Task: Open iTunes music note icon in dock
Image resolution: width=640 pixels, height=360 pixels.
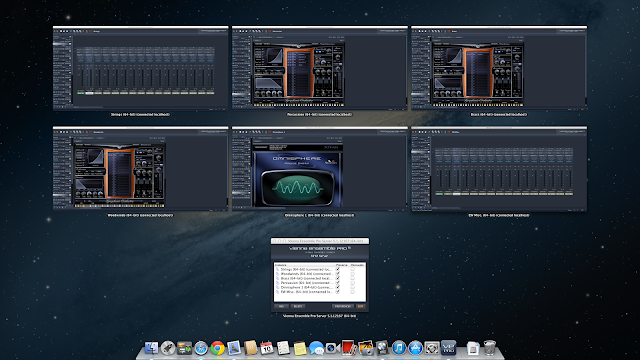Action: [399, 348]
